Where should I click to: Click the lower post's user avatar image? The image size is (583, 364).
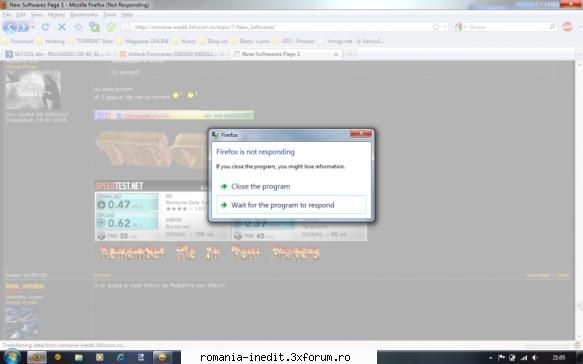22,322
